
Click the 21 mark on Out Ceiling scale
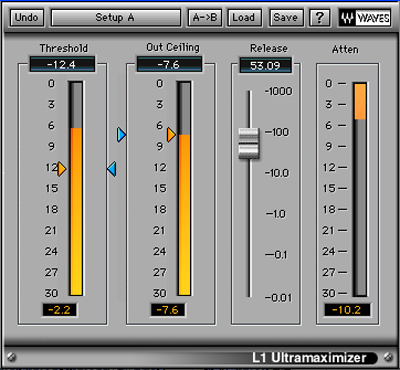tap(159, 230)
